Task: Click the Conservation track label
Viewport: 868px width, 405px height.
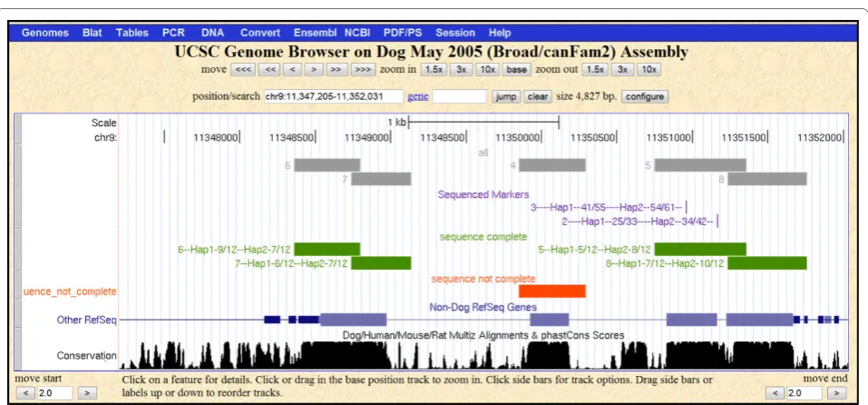Action: (x=87, y=356)
